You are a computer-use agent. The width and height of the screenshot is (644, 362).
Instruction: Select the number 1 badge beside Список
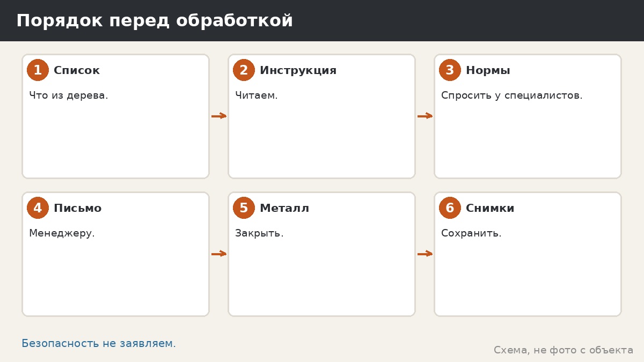[x=38, y=70]
